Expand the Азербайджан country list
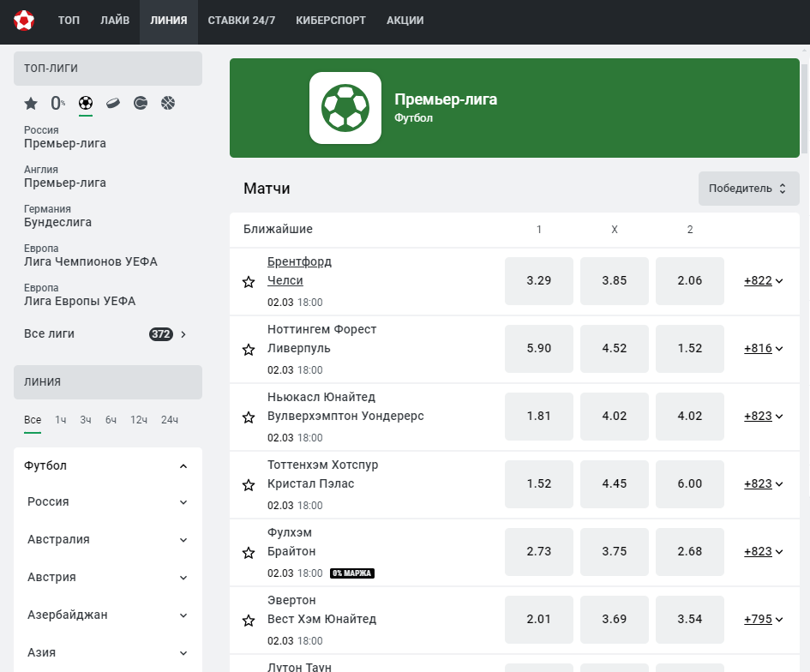The height and width of the screenshot is (672, 810). pyautogui.click(x=183, y=615)
